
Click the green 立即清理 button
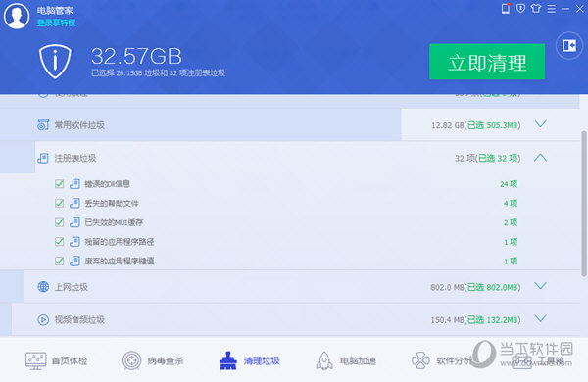point(487,62)
